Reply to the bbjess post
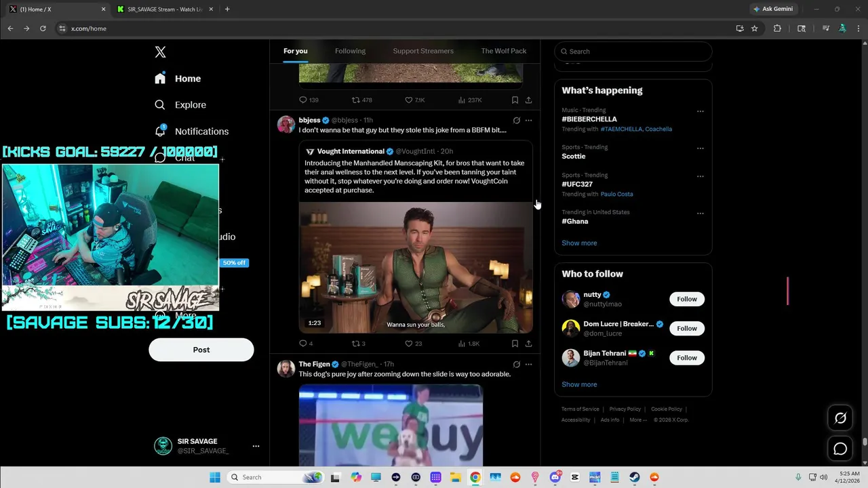This screenshot has height=488, width=868. point(306,344)
